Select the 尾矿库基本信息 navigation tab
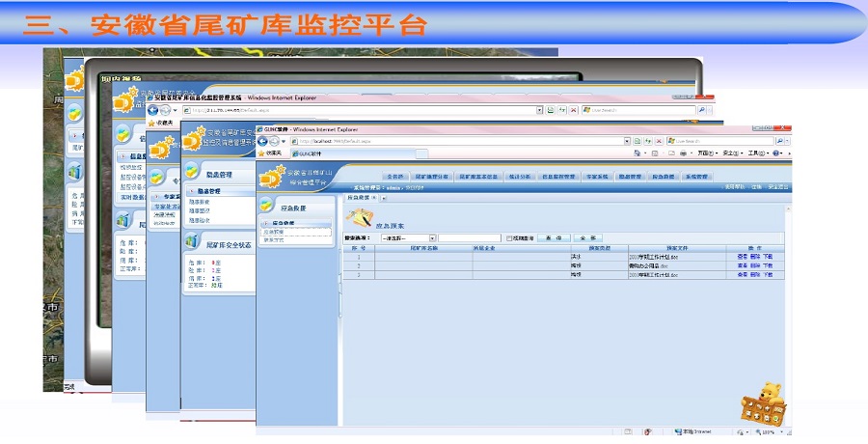 click(x=478, y=177)
